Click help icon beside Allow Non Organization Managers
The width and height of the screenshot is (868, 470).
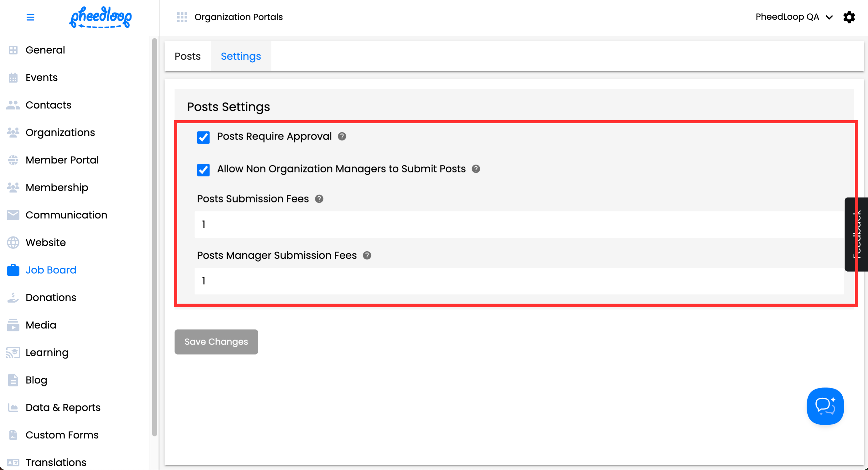click(476, 169)
